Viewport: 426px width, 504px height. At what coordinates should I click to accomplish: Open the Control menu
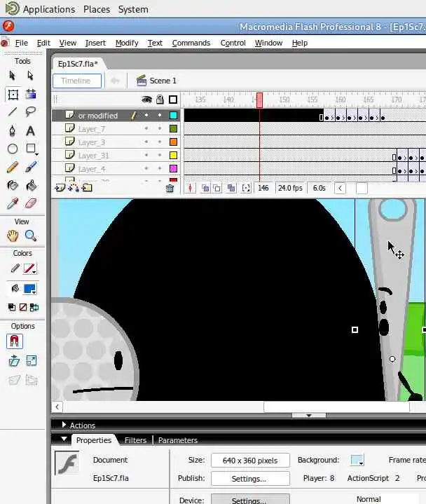(x=233, y=43)
